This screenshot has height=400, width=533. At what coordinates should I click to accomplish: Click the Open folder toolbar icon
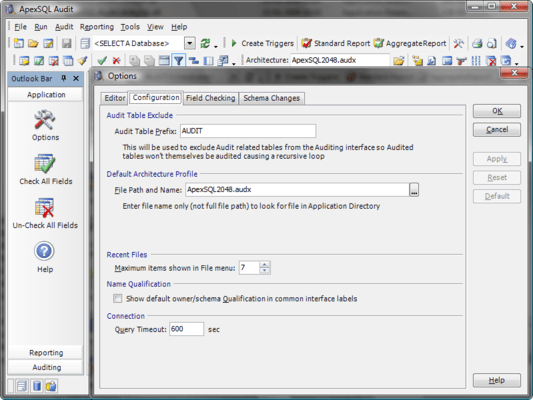pyautogui.click(x=33, y=43)
